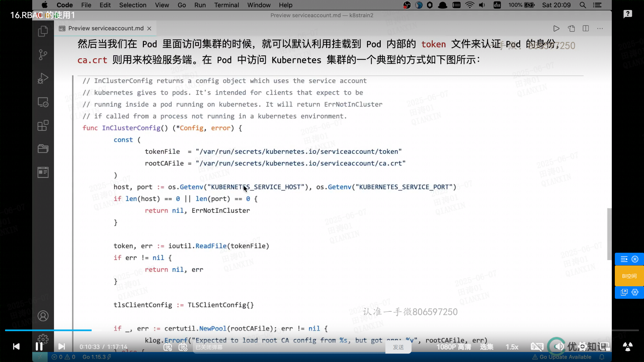Select the Preview serviceaccount.md tab

[x=105, y=28]
